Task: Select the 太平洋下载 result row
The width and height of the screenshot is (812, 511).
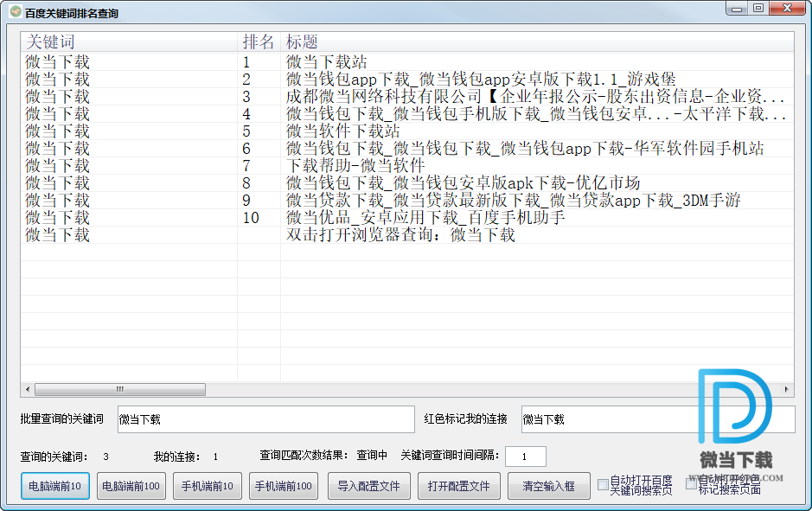Action: coord(407,114)
